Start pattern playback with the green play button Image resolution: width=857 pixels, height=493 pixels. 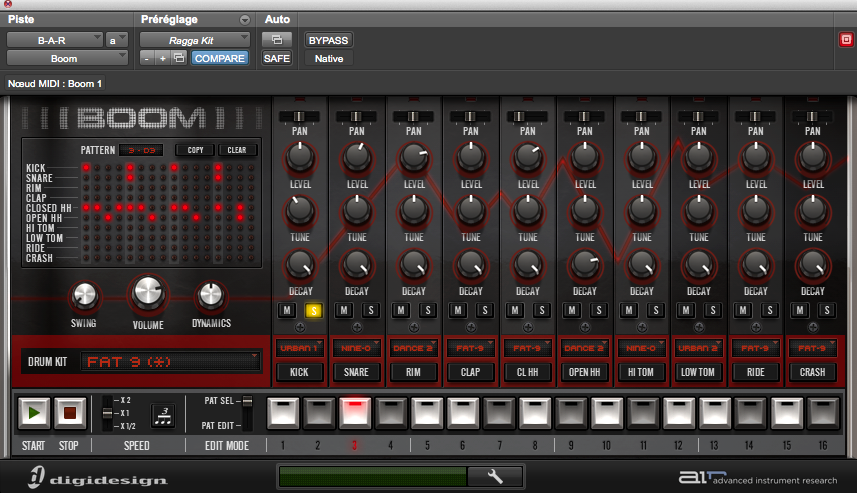tap(34, 413)
